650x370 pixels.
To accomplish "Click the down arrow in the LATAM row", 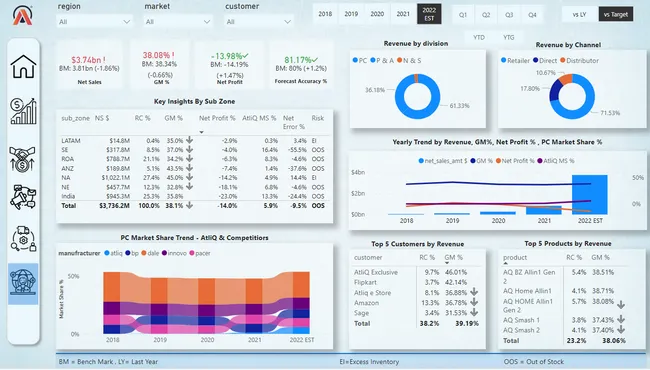I will click(189, 140).
